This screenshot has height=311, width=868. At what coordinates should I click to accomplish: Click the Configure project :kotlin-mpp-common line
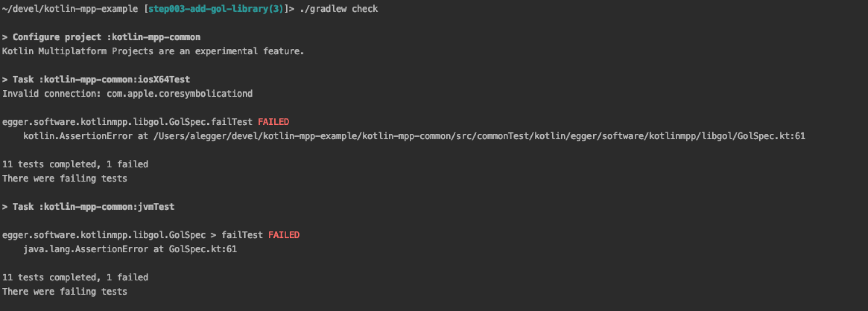point(101,37)
